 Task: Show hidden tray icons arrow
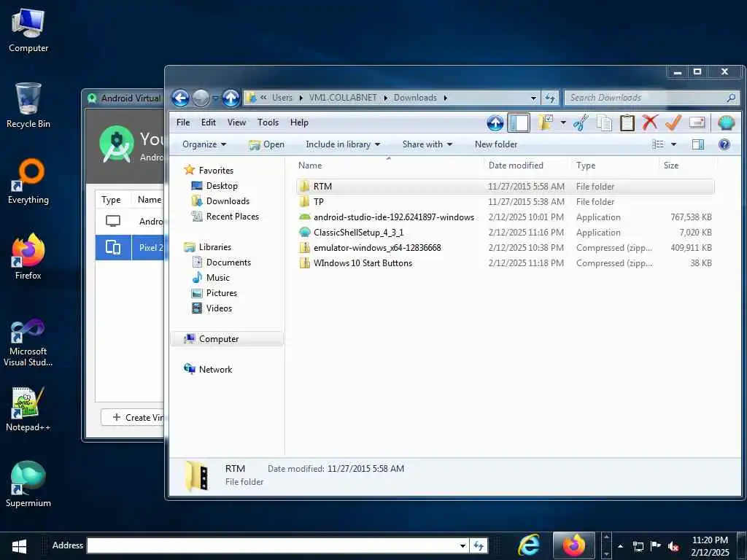point(620,546)
